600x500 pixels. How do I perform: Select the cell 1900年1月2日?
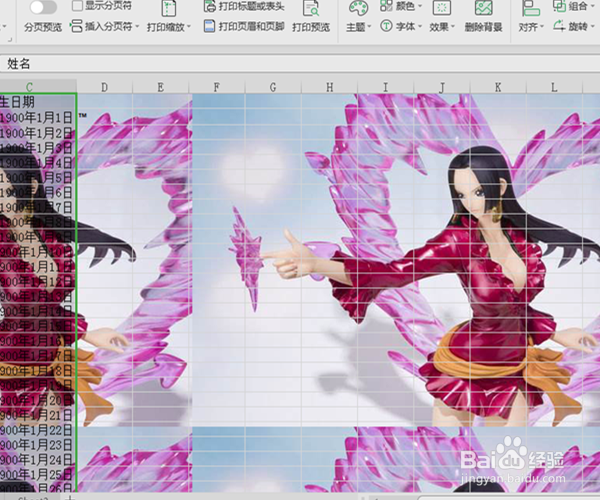point(38,132)
